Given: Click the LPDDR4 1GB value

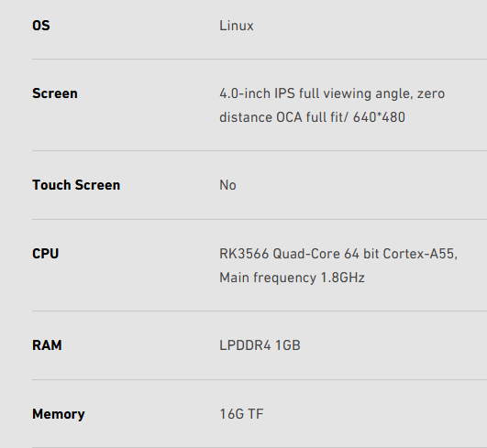Looking at the screenshot, I should pyautogui.click(x=260, y=345).
